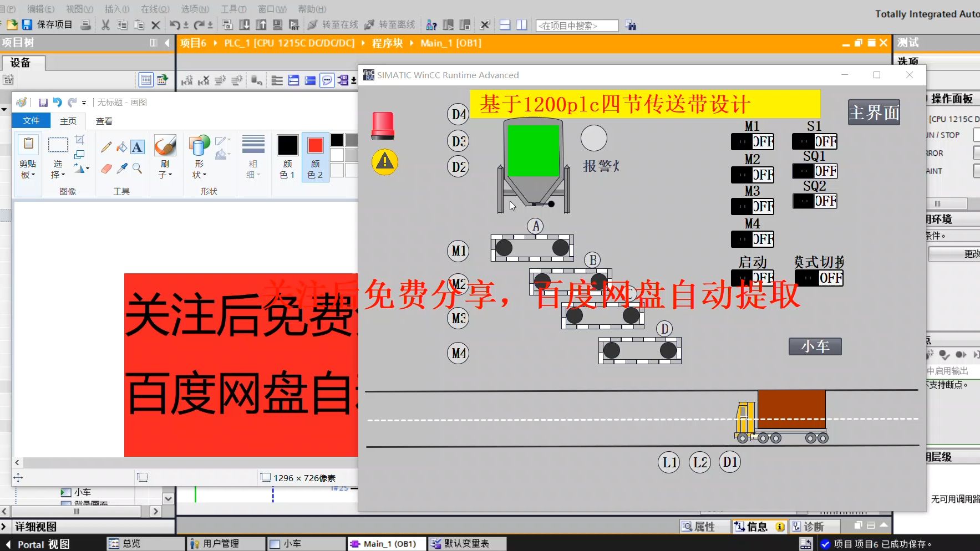Open the 粗细 line thickness dropdown
The image size is (980, 551).
click(x=253, y=169)
